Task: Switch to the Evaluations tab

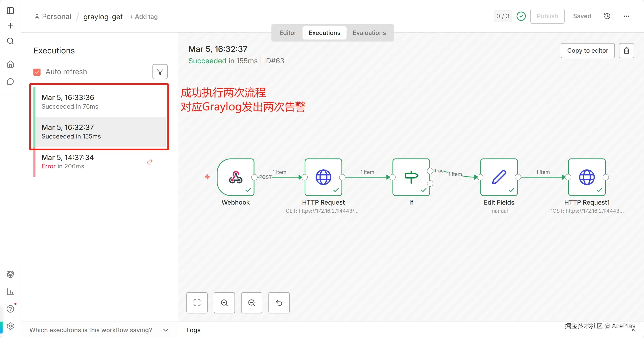Action: [369, 33]
